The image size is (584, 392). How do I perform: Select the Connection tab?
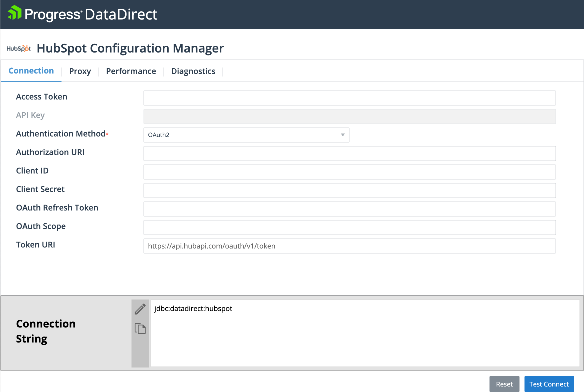click(31, 71)
